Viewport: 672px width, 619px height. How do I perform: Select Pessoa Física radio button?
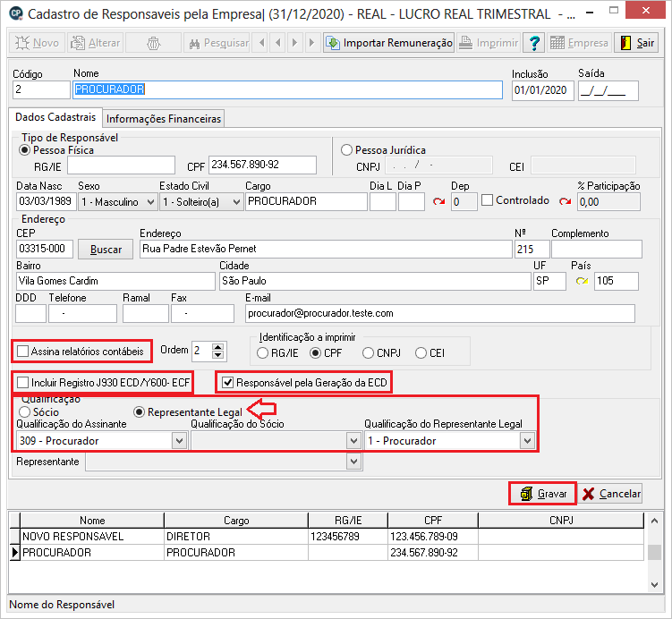point(25,150)
